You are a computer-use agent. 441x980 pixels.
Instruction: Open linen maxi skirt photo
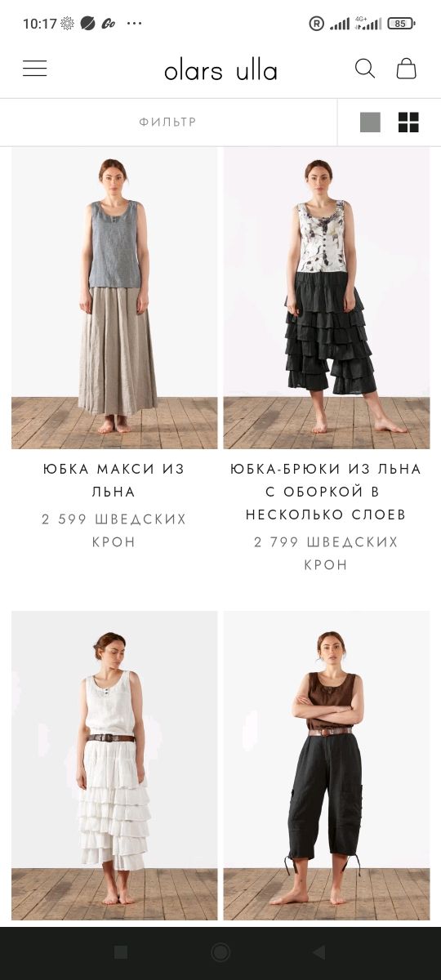(x=114, y=298)
